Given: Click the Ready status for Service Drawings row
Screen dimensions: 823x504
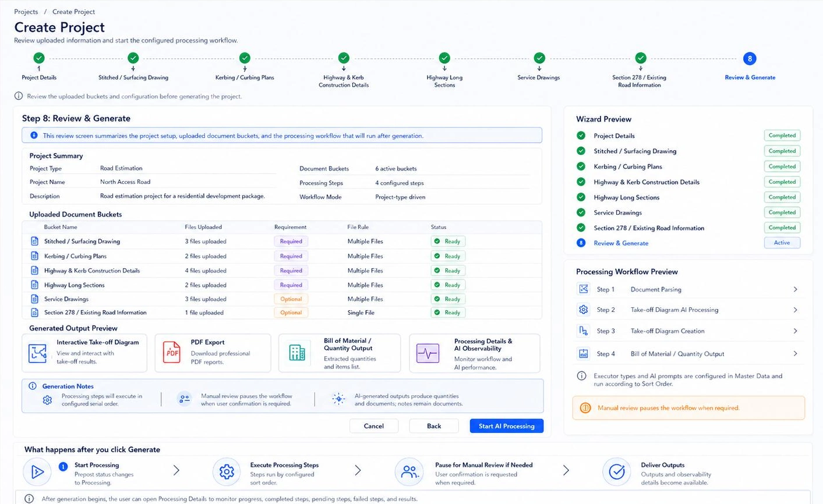Looking at the screenshot, I should [447, 299].
